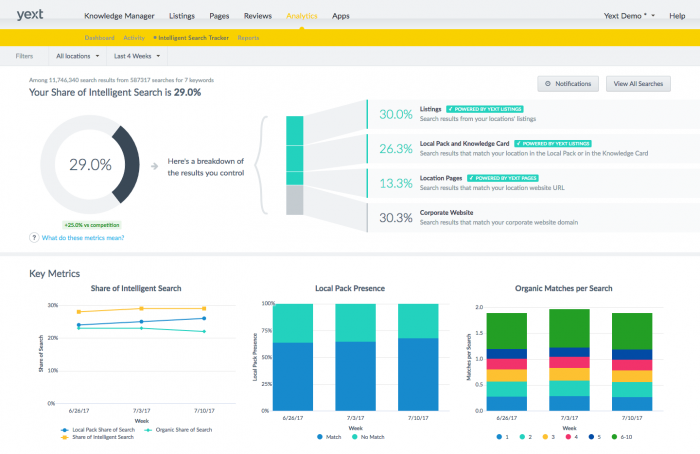Open the Yext Demo account menu
The height and width of the screenshot is (454, 700).
point(630,16)
